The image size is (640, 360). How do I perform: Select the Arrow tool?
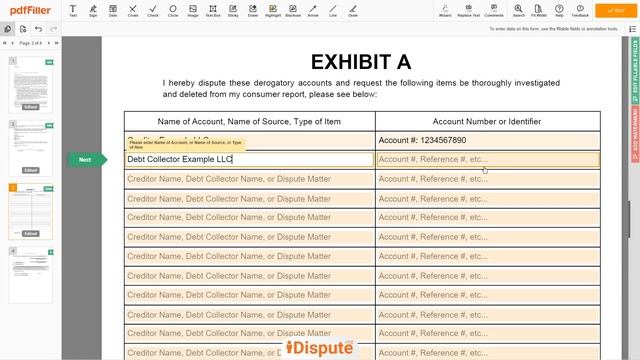click(x=313, y=11)
